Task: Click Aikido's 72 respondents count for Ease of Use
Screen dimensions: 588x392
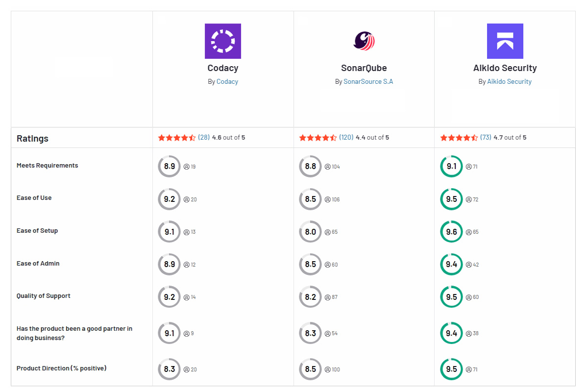Action: point(472,199)
